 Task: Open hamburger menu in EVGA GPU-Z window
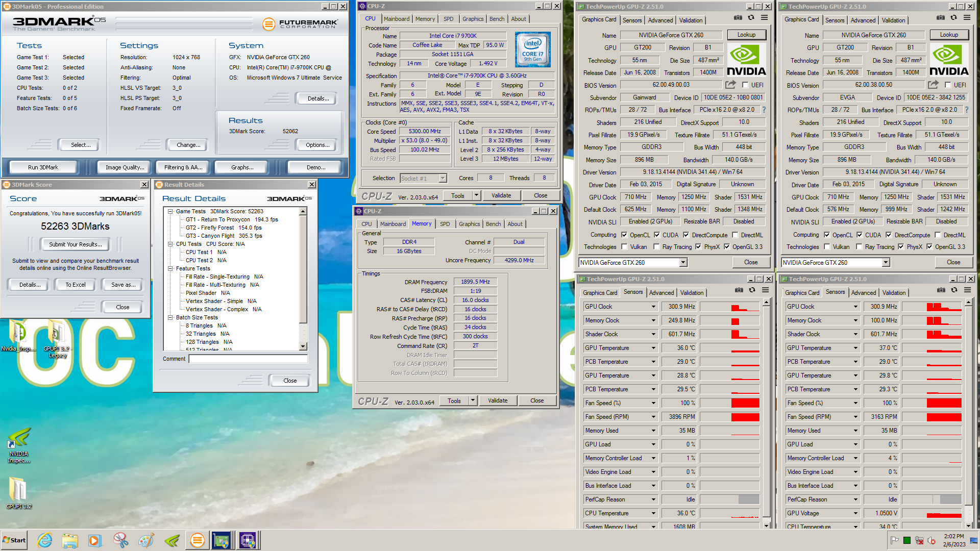(x=967, y=18)
